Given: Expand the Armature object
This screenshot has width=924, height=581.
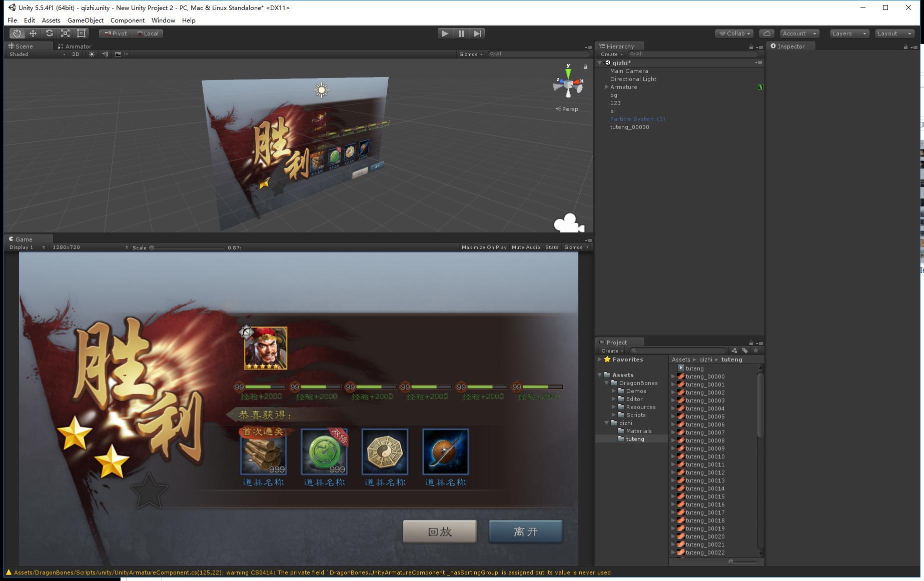Looking at the screenshot, I should point(606,87).
